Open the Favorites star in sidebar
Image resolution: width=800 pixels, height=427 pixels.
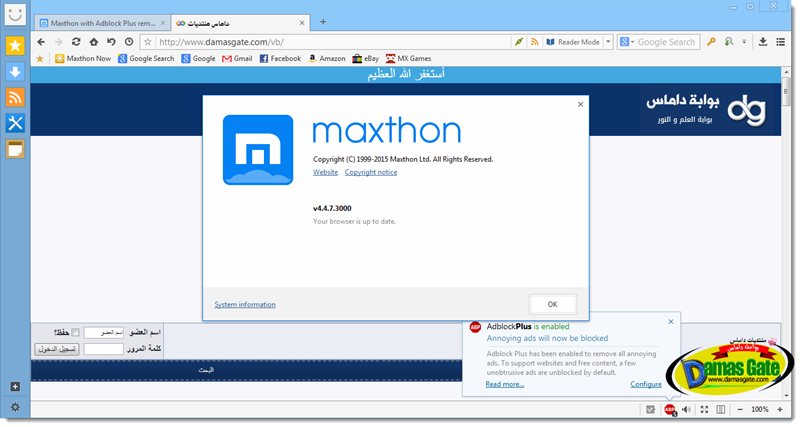[15, 46]
